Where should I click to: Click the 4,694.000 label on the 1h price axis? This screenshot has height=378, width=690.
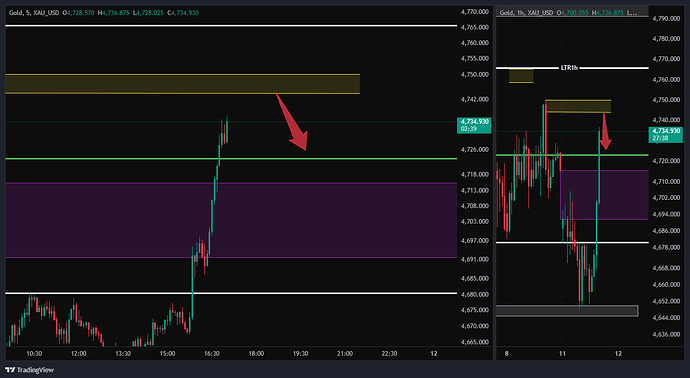pyautogui.click(x=667, y=214)
